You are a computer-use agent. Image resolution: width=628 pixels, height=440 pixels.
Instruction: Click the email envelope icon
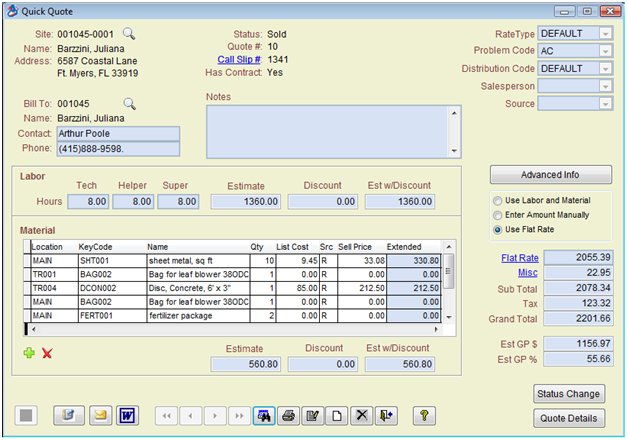click(x=100, y=415)
